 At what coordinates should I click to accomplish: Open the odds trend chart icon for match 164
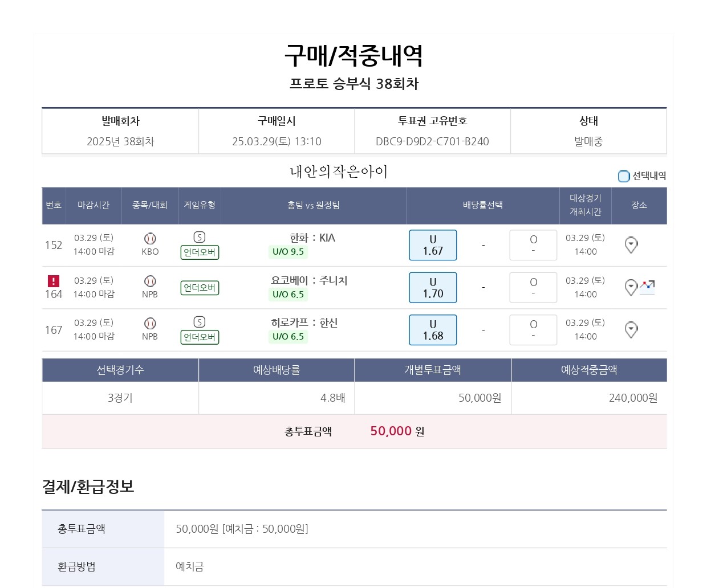click(647, 287)
